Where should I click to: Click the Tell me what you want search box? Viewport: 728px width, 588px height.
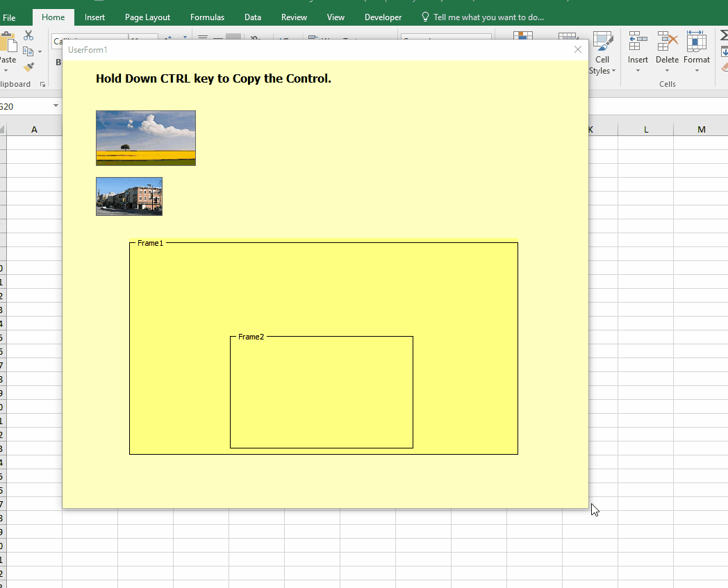(x=488, y=17)
